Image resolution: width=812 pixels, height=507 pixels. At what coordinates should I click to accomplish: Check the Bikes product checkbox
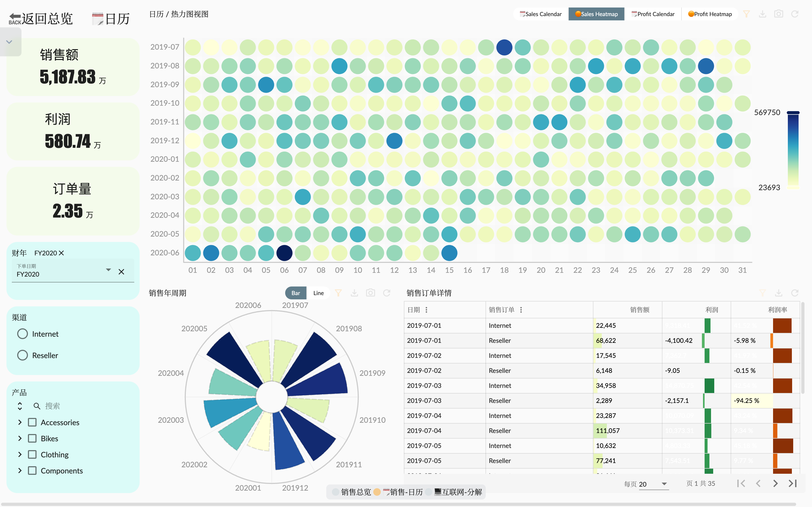pyautogui.click(x=32, y=439)
